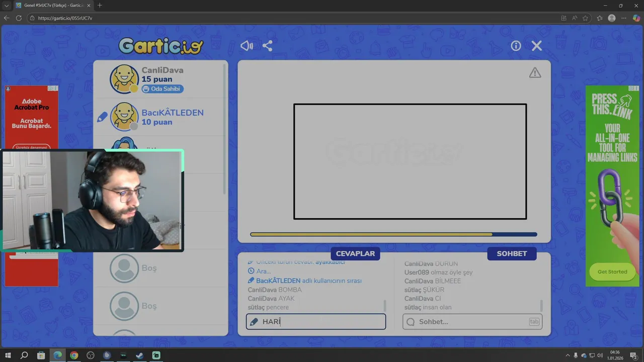The image size is (644, 362).
Task: Open the browser profile avatar
Action: (612, 18)
